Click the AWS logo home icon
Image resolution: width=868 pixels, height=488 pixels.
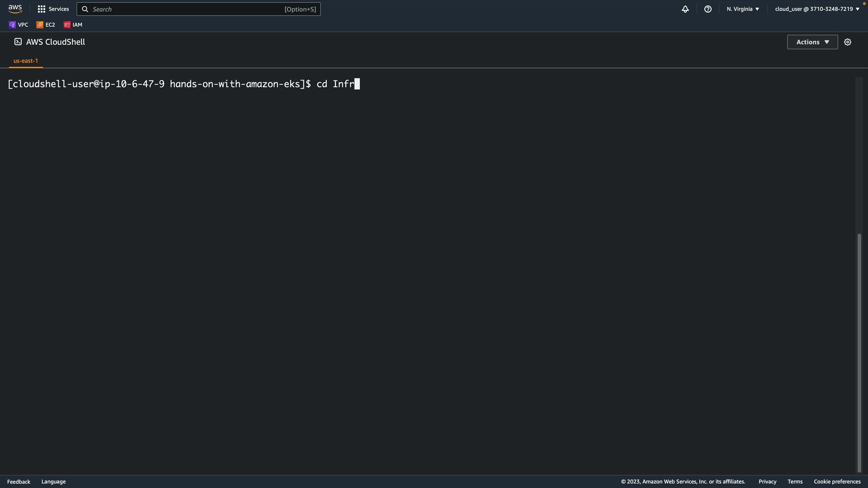tap(15, 9)
